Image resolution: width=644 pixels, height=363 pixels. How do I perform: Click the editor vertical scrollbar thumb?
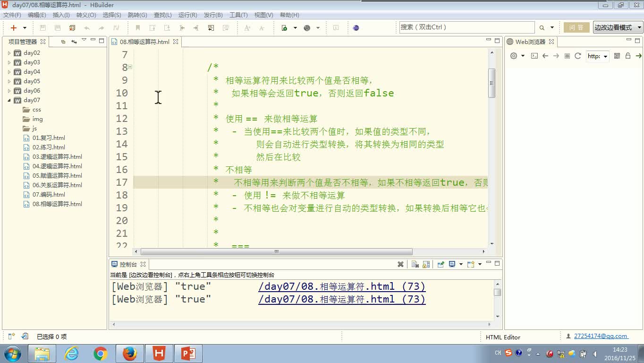point(491,83)
